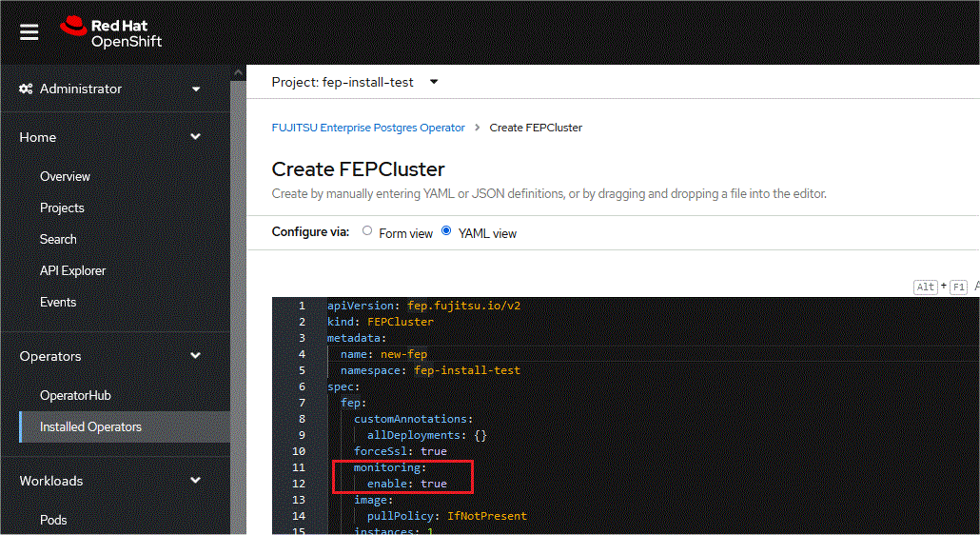
Task: Click line number 1 in editor gutter
Action: pyautogui.click(x=302, y=306)
